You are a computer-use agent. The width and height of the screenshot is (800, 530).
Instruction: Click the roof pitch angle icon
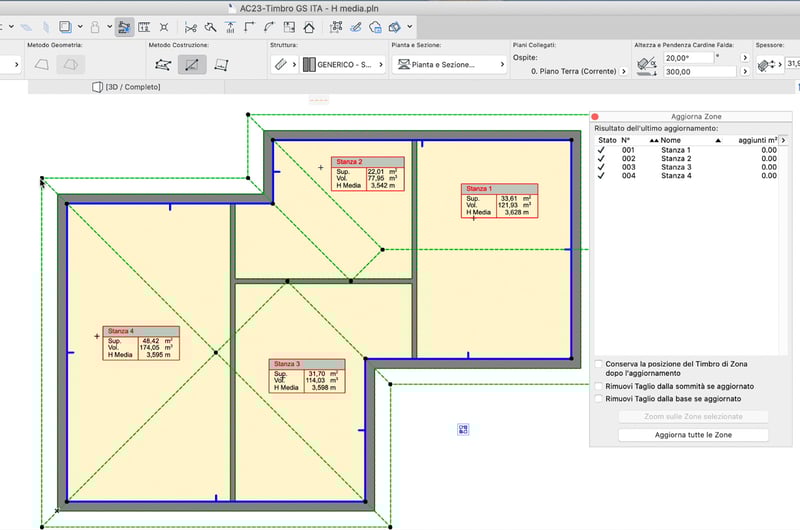click(x=648, y=65)
